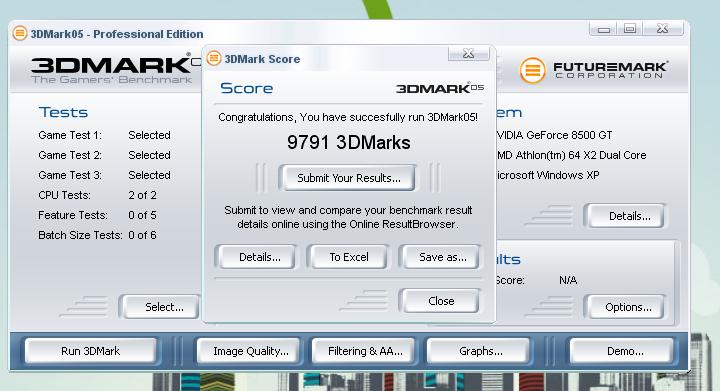The image size is (720, 391).
Task: Click the Close button in the score dialog
Action: 441,301
